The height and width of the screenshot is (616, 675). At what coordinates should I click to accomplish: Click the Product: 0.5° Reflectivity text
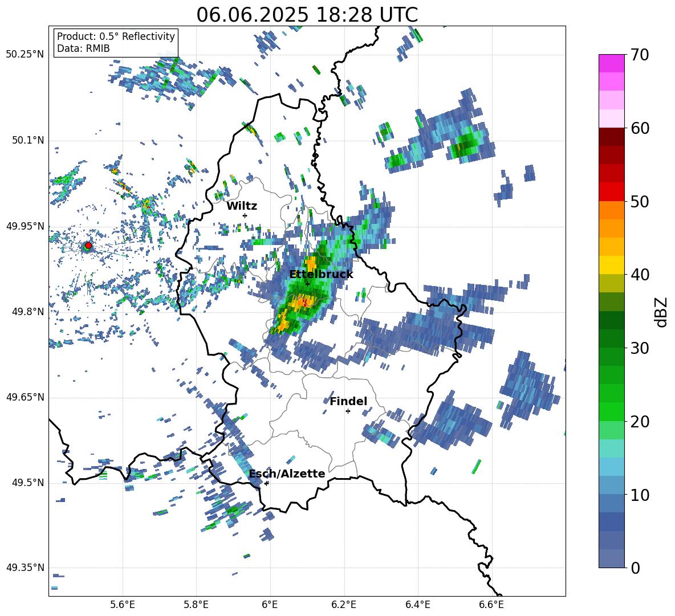coord(116,36)
